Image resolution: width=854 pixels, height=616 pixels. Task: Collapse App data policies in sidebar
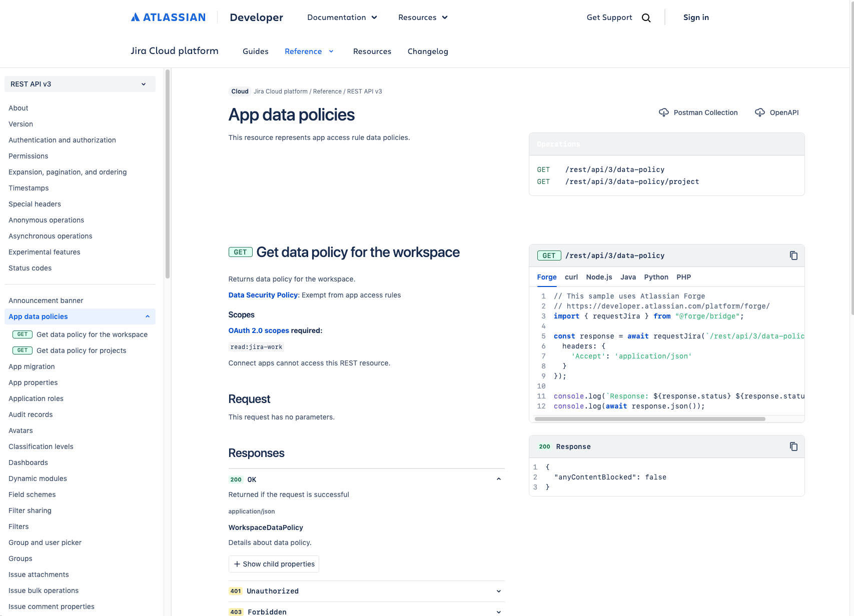147,316
